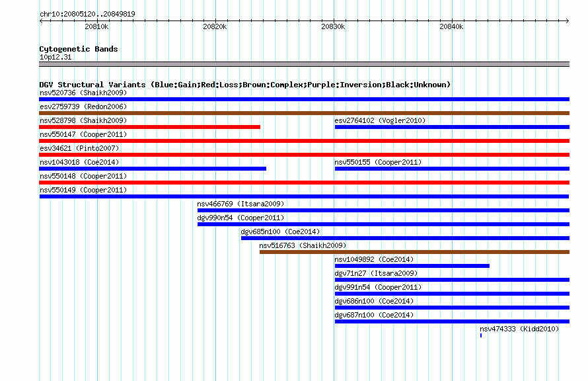Click the blue dgv991n54 gain bar
The width and height of the screenshot is (588, 381).
452,294
